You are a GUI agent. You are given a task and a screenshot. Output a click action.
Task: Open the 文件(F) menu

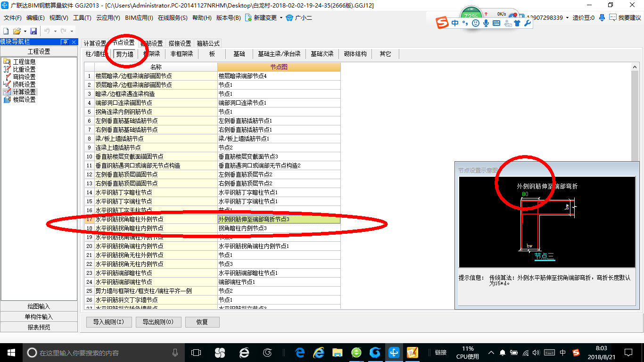click(13, 17)
